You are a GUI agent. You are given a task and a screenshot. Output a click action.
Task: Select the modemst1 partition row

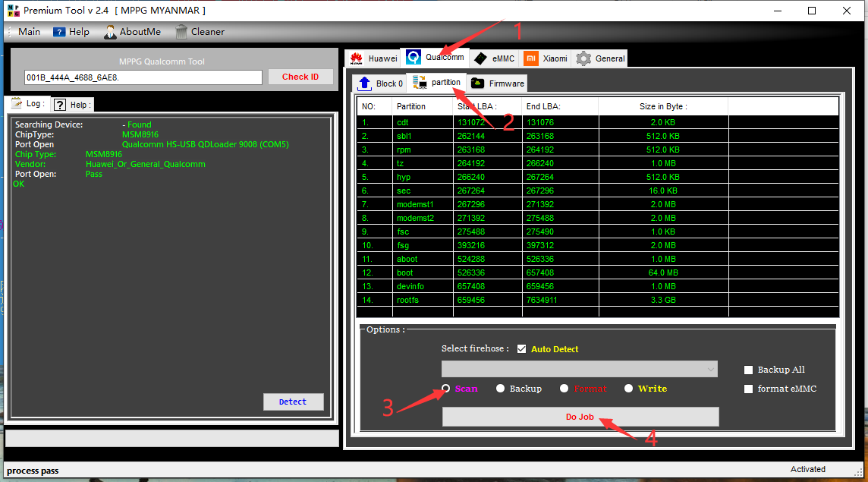coord(598,204)
